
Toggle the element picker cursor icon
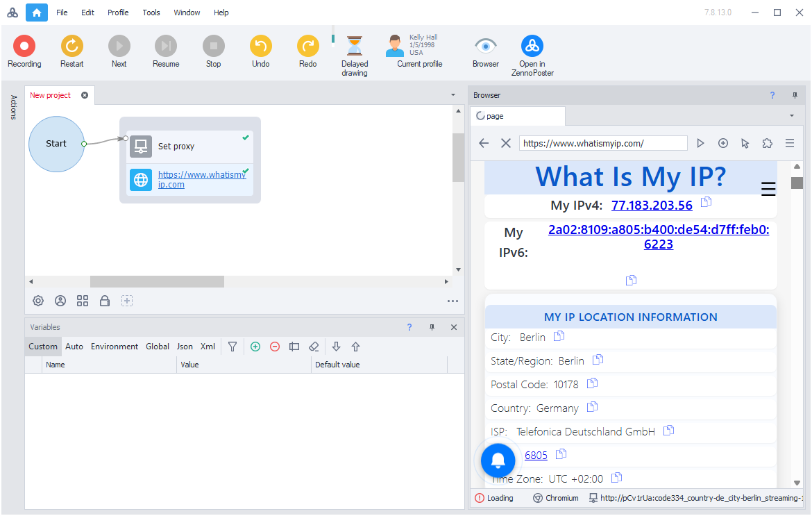tap(745, 143)
